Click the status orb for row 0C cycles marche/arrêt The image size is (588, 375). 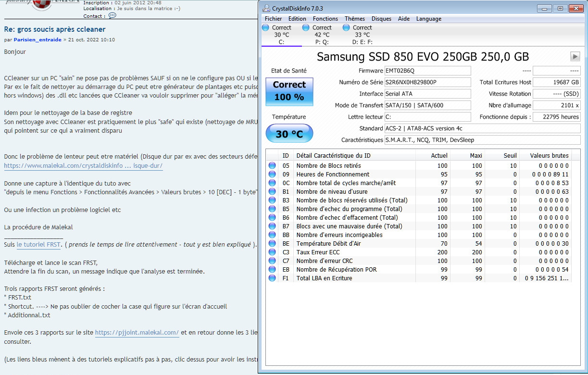(x=272, y=183)
